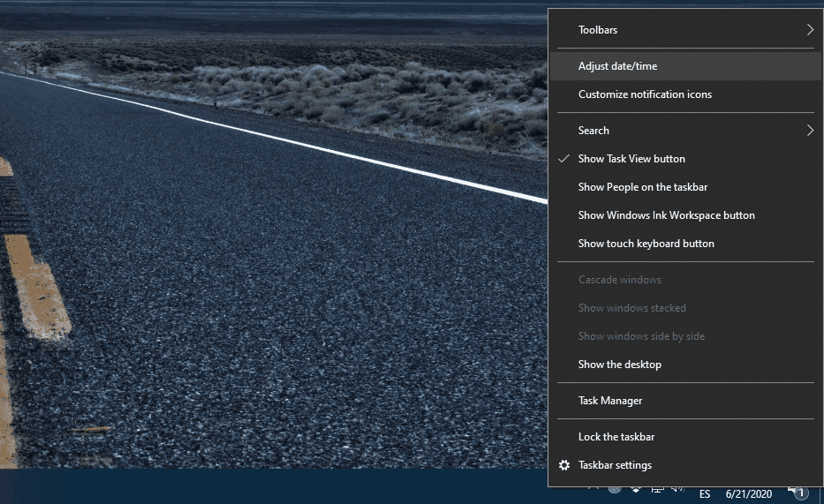Viewport: 824px width, 504px height.
Task: Open the network tray icon
Action: tap(657, 489)
